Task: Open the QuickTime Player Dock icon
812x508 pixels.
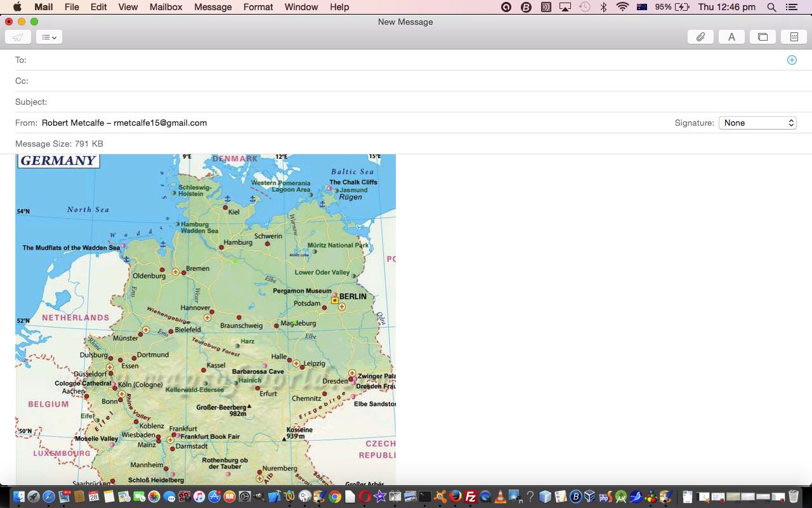Action: click(485, 497)
